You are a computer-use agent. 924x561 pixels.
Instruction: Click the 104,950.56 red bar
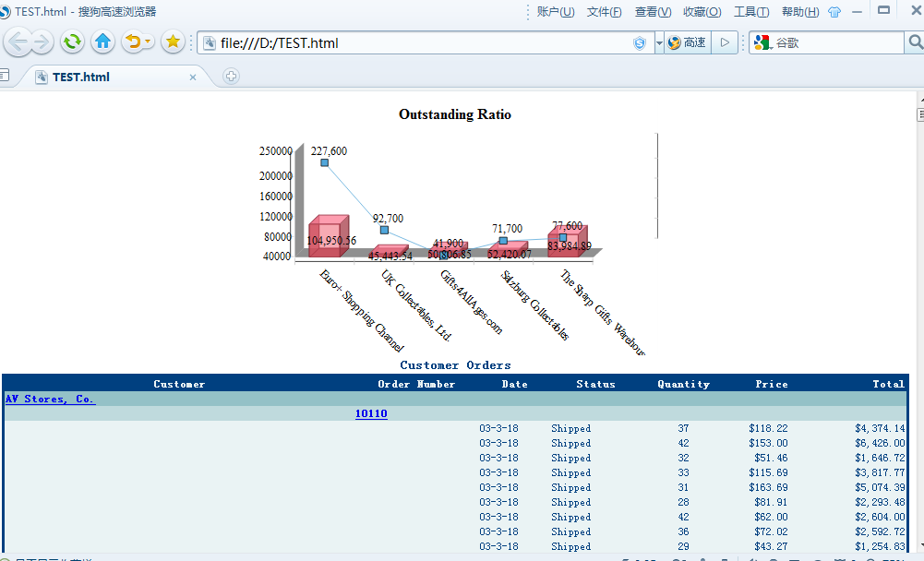pyautogui.click(x=329, y=236)
